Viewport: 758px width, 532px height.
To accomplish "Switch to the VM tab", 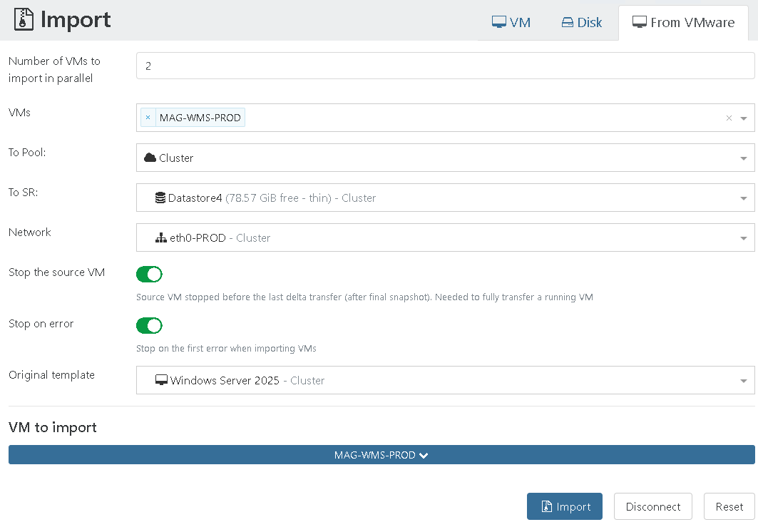I will coord(511,22).
